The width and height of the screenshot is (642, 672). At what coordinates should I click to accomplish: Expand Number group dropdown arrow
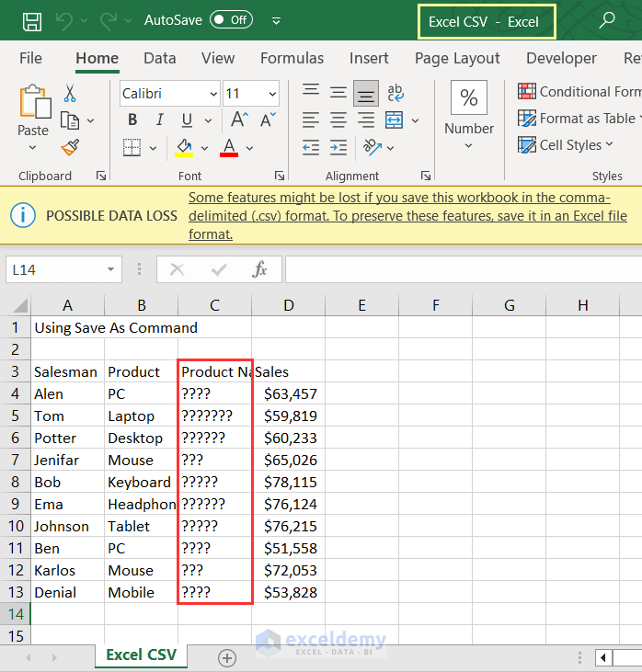(x=469, y=146)
